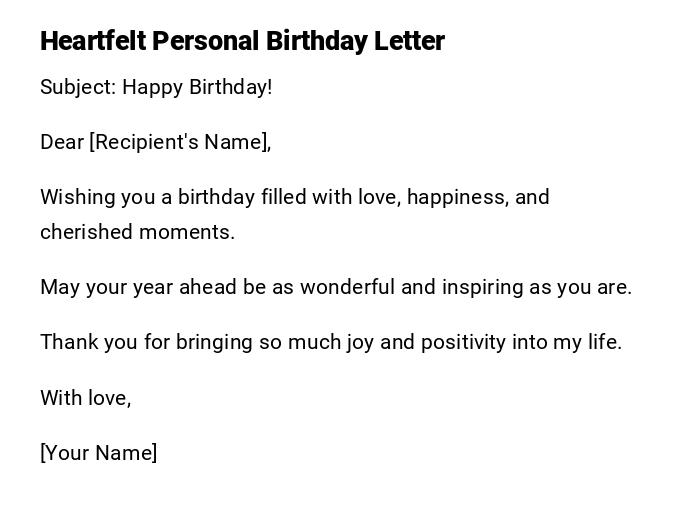The image size is (700, 515).
Task: Click the word "wonderful"
Action: [x=347, y=287]
